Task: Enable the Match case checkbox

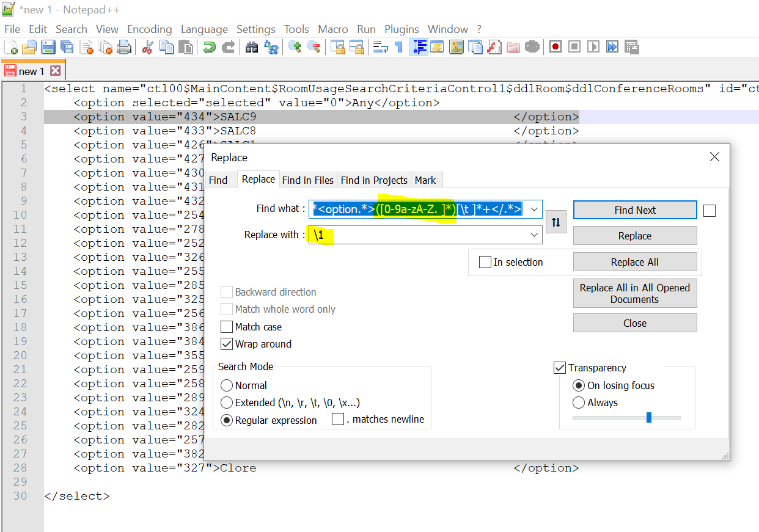Action: point(227,327)
